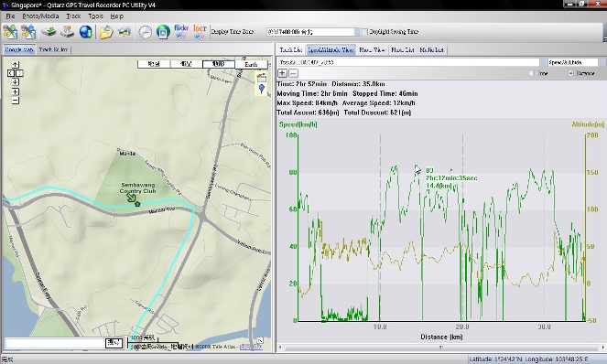607x364 pixels.
Task: Click the locr upload icon
Action: pyautogui.click(x=200, y=32)
